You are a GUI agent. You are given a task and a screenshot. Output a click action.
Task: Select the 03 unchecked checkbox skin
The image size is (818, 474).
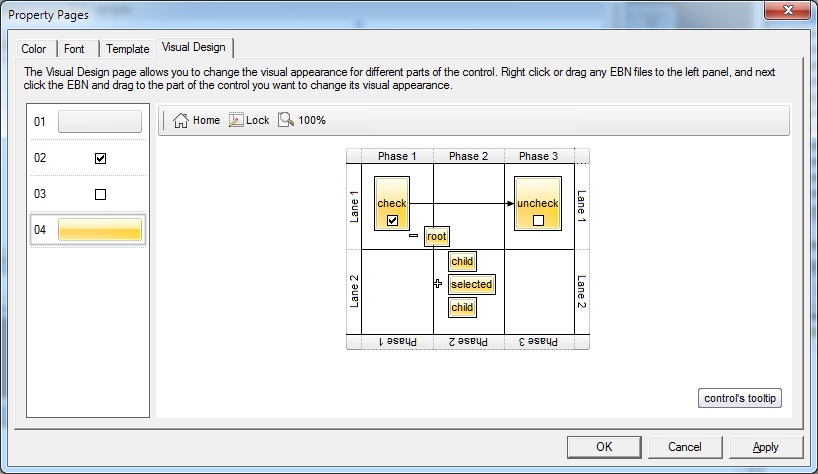click(100, 194)
